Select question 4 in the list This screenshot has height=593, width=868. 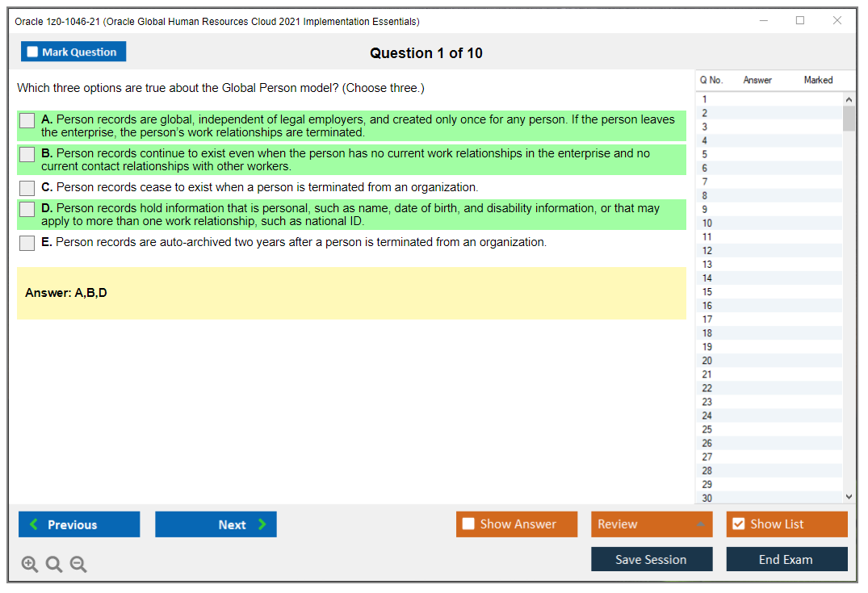(x=769, y=141)
